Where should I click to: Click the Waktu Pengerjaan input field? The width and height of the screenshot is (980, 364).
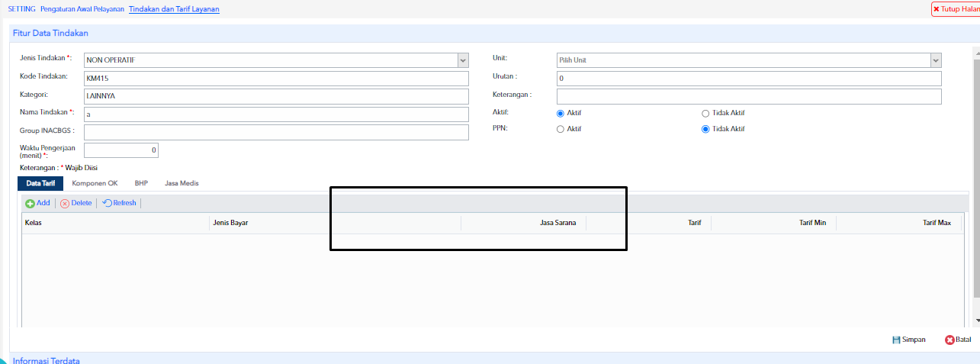pos(121,150)
